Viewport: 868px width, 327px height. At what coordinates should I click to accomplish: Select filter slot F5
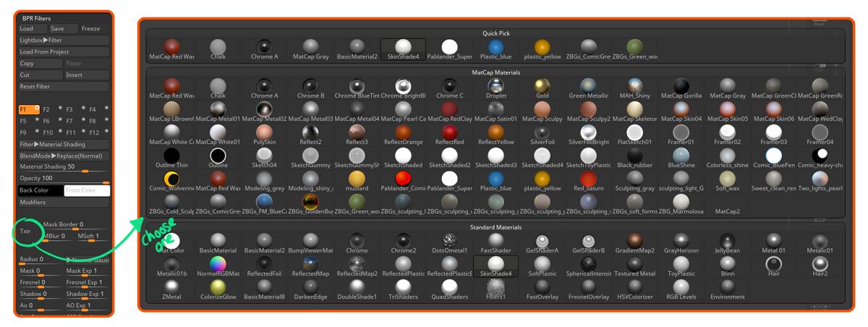pyautogui.click(x=28, y=122)
